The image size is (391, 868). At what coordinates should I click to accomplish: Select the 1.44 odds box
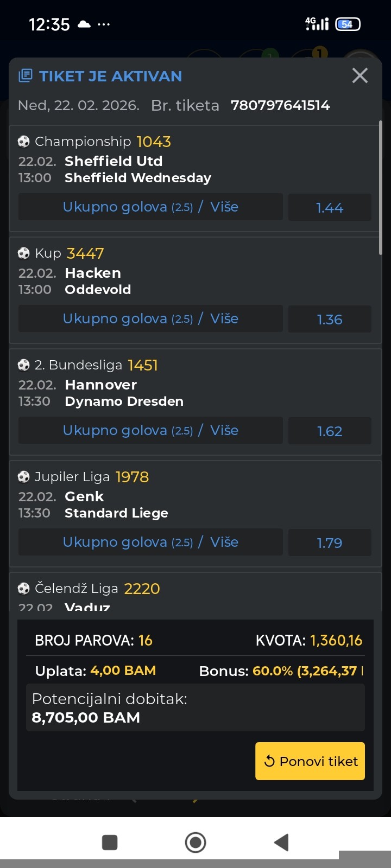coord(329,207)
